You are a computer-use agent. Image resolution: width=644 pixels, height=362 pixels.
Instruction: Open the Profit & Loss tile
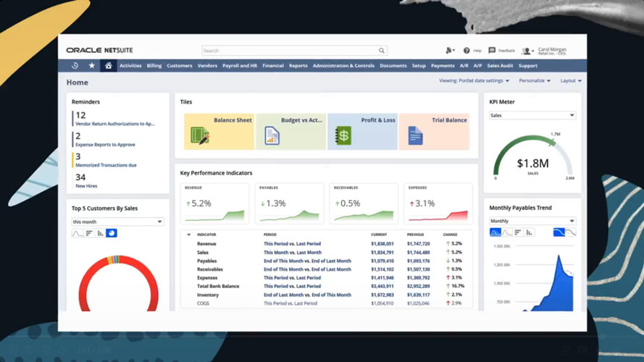pos(363,132)
